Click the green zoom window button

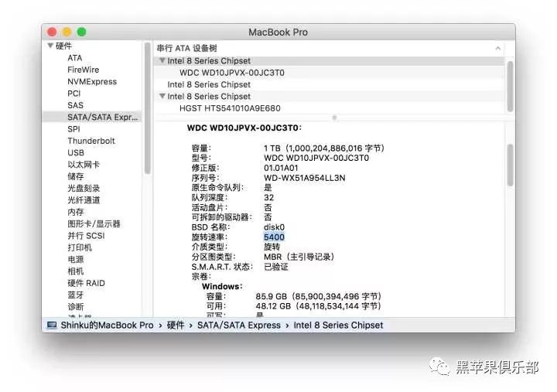81,32
